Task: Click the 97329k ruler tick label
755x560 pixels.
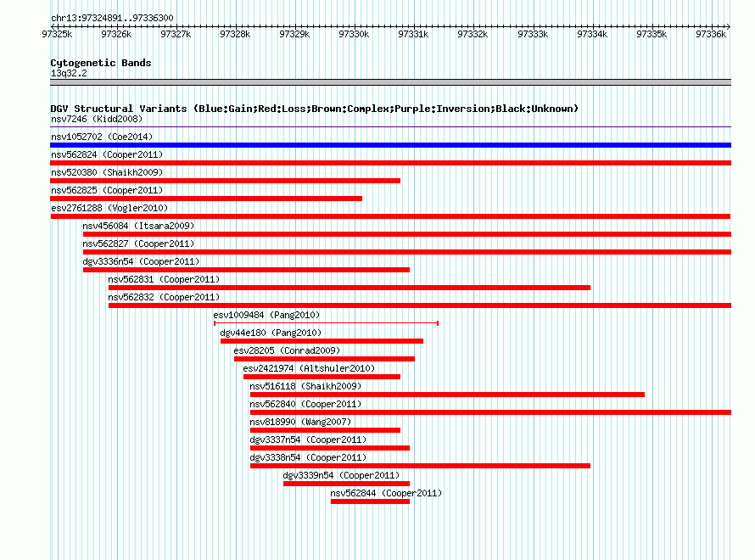Action: click(x=294, y=34)
